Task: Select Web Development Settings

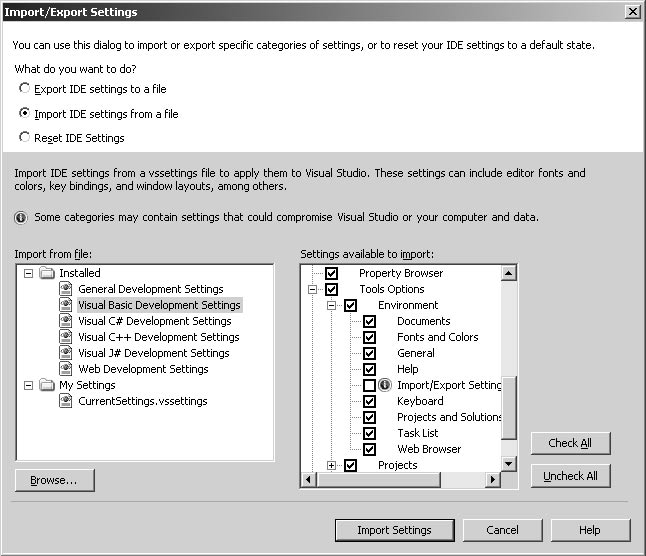Action: coord(143,369)
